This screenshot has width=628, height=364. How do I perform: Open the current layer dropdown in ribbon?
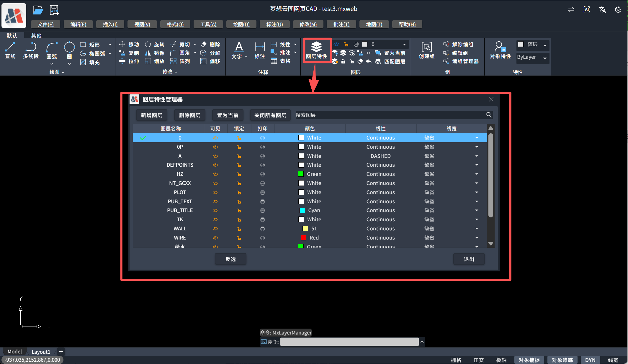pos(404,44)
